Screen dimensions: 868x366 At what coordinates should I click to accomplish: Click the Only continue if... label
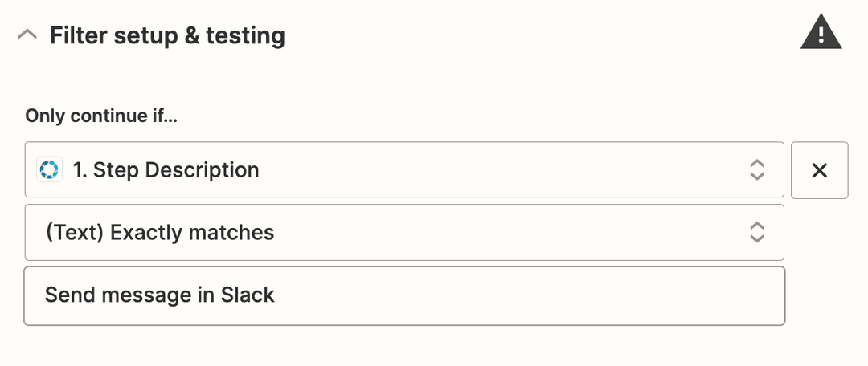pos(101,116)
